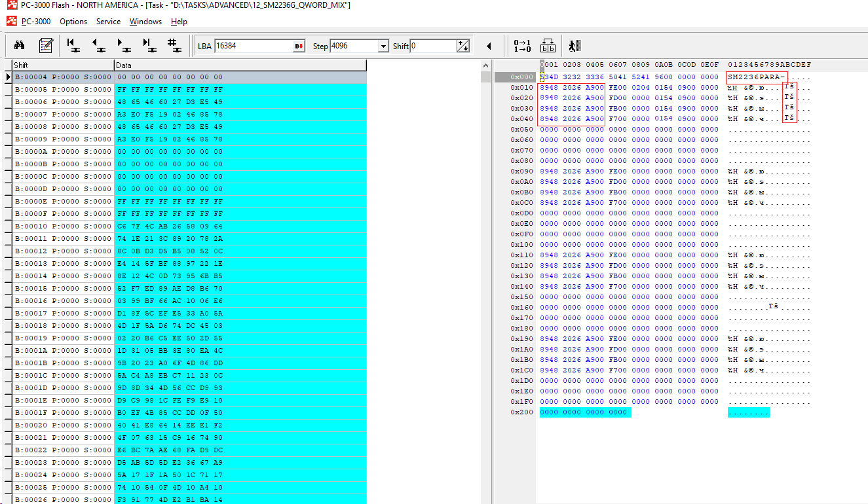This screenshot has width=868, height=504.
Task: Click the Shift value stepper button
Action: pyautogui.click(x=463, y=46)
